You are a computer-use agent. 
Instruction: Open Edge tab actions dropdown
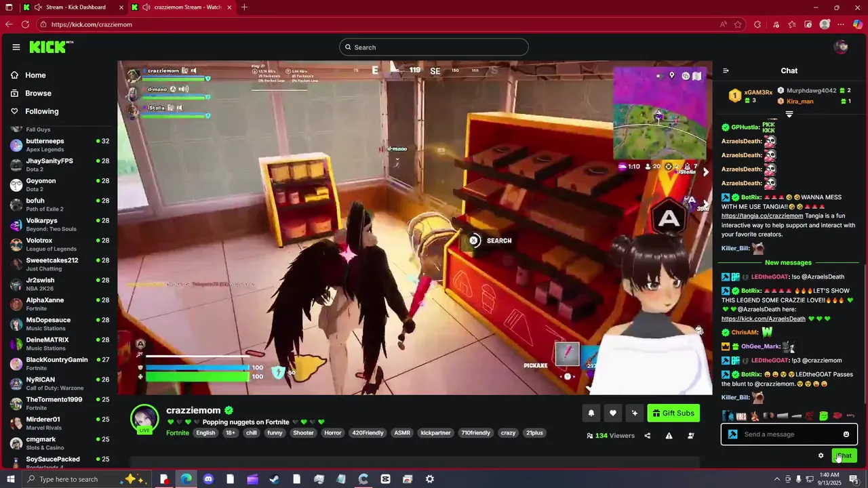[x=9, y=7]
